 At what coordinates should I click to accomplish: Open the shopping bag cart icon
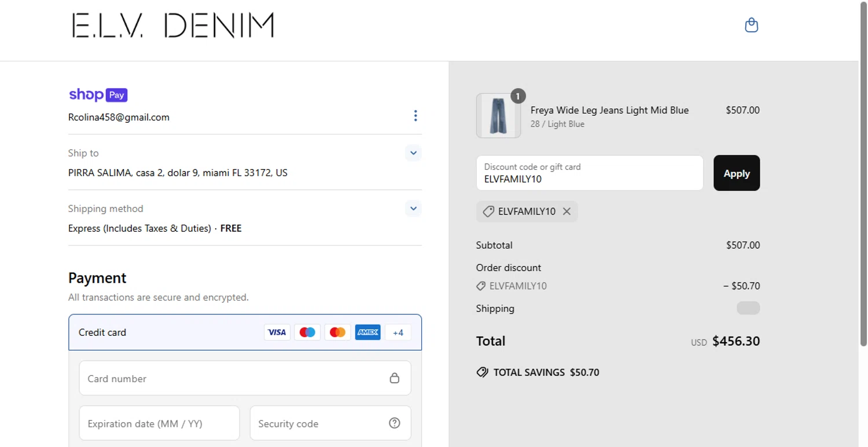pyautogui.click(x=751, y=25)
